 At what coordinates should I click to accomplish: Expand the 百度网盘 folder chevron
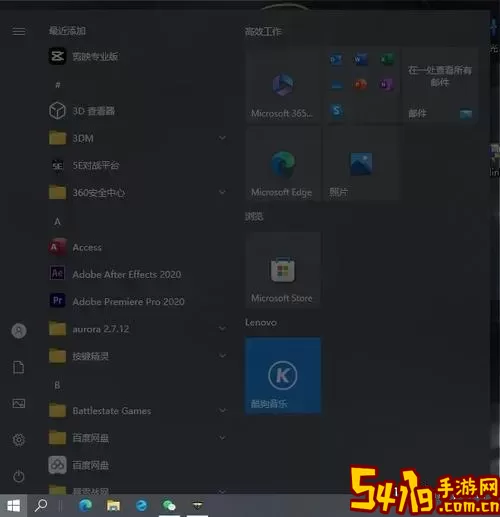pos(222,438)
